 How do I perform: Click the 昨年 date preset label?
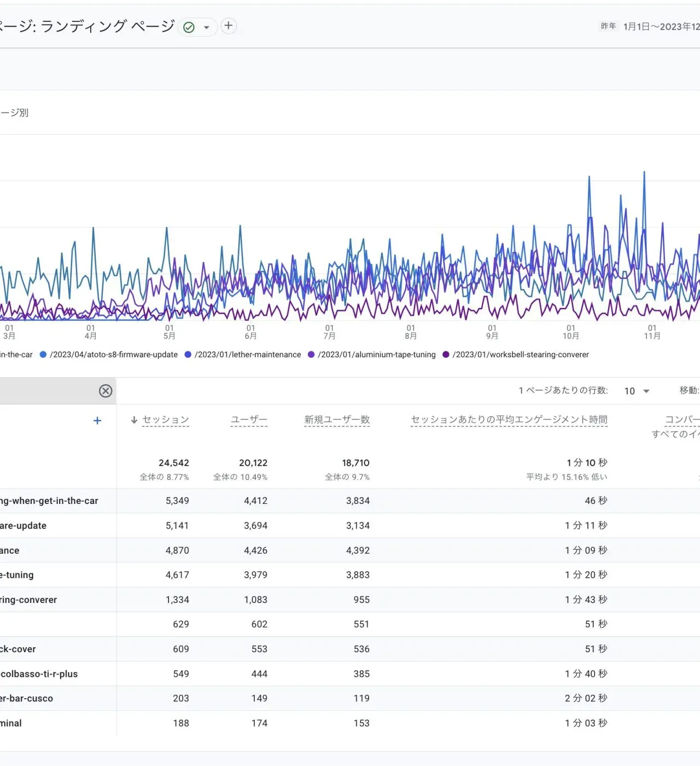pos(608,26)
